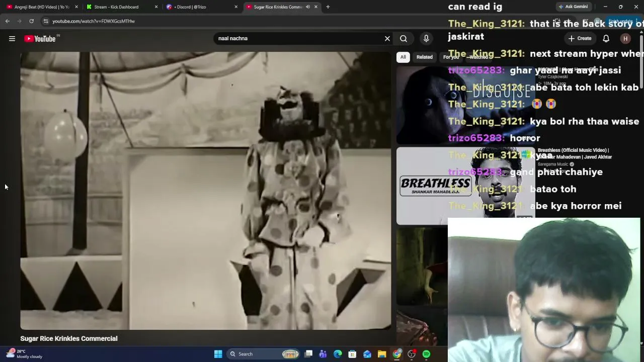Open the 'H' account avatar menu

(x=625, y=39)
